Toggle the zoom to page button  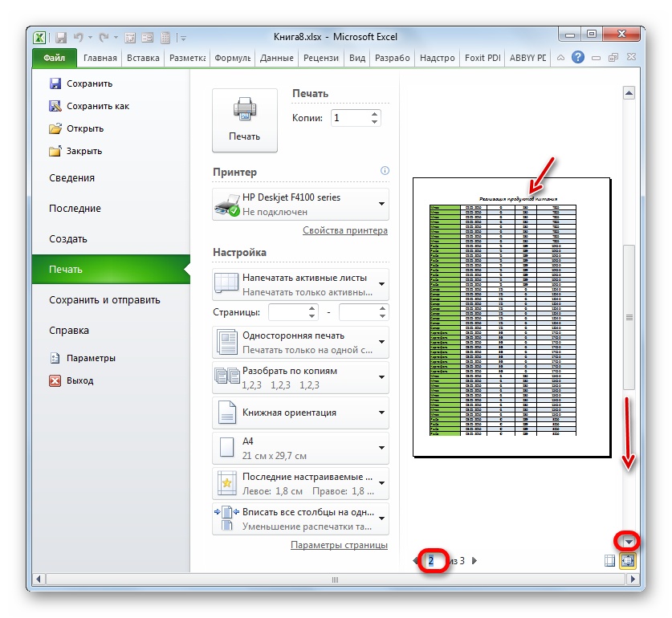pyautogui.click(x=627, y=561)
